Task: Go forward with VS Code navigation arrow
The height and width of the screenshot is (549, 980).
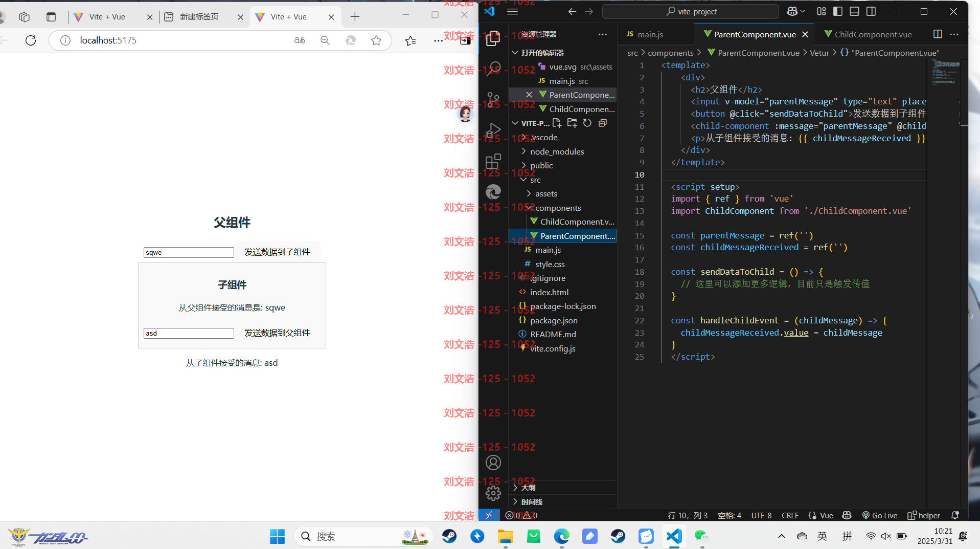Action: pyautogui.click(x=589, y=11)
